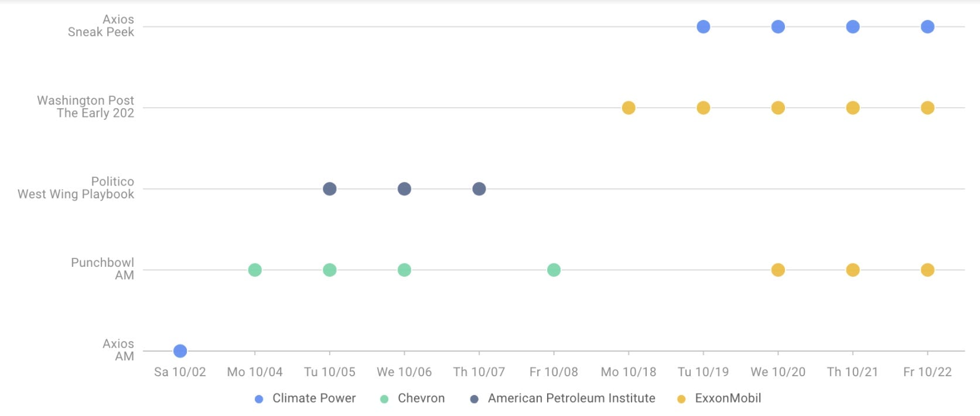The width and height of the screenshot is (980, 416).
Task: Toggle the American Petroleum Institute legend label
Action: [x=571, y=398]
